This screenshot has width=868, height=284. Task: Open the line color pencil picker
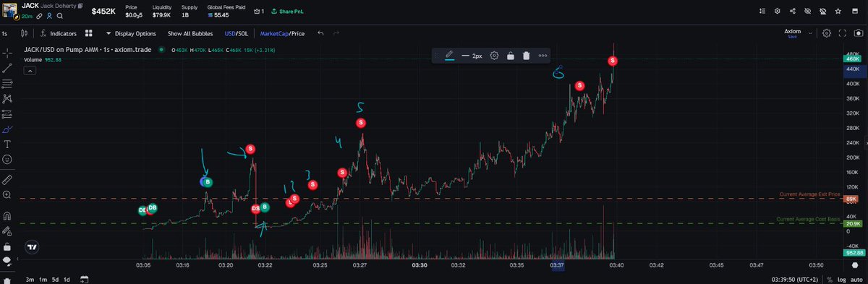[x=449, y=56]
